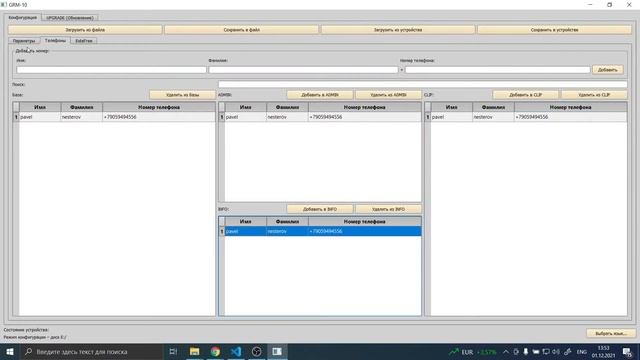Click Фамилия column header in ADMIN table
The width and height of the screenshot is (640, 360).
coord(287,107)
